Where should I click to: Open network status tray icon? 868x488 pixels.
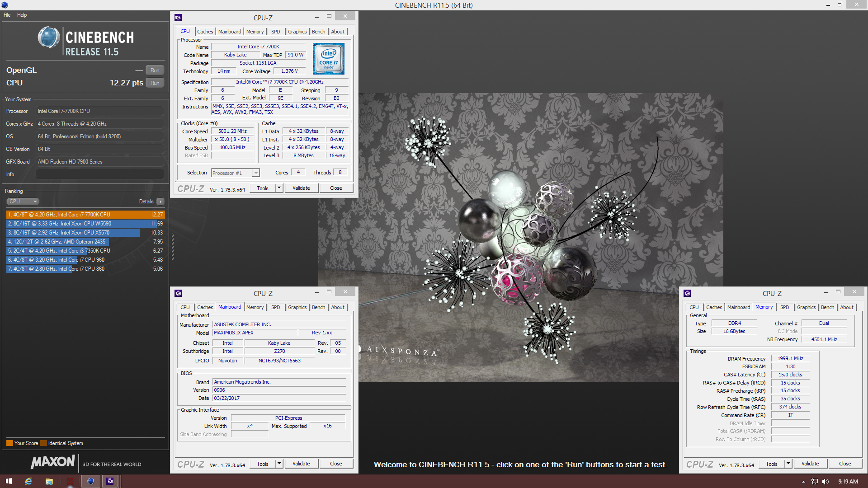point(815,482)
